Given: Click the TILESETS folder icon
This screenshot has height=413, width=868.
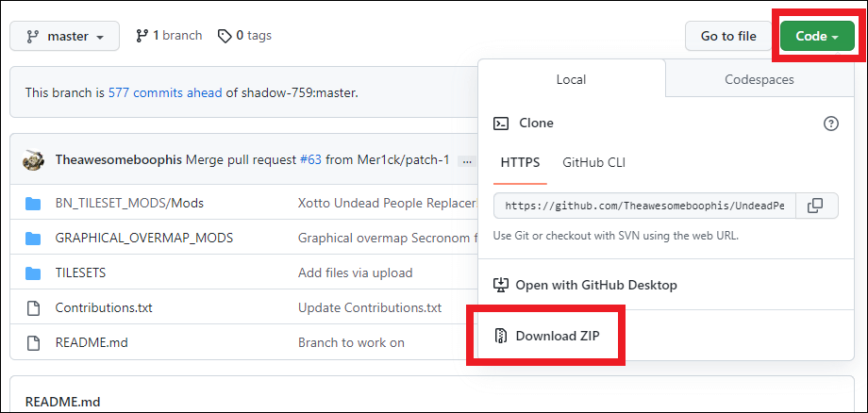Looking at the screenshot, I should (34, 273).
